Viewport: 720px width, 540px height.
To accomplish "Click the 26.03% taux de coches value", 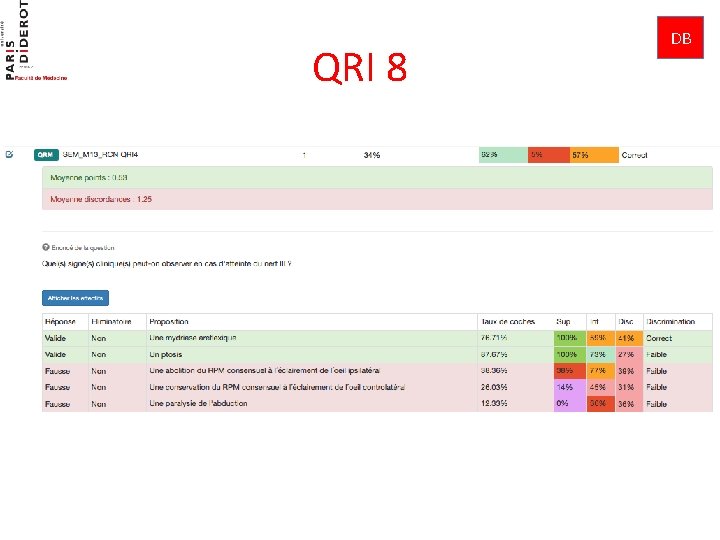I will (494, 387).
